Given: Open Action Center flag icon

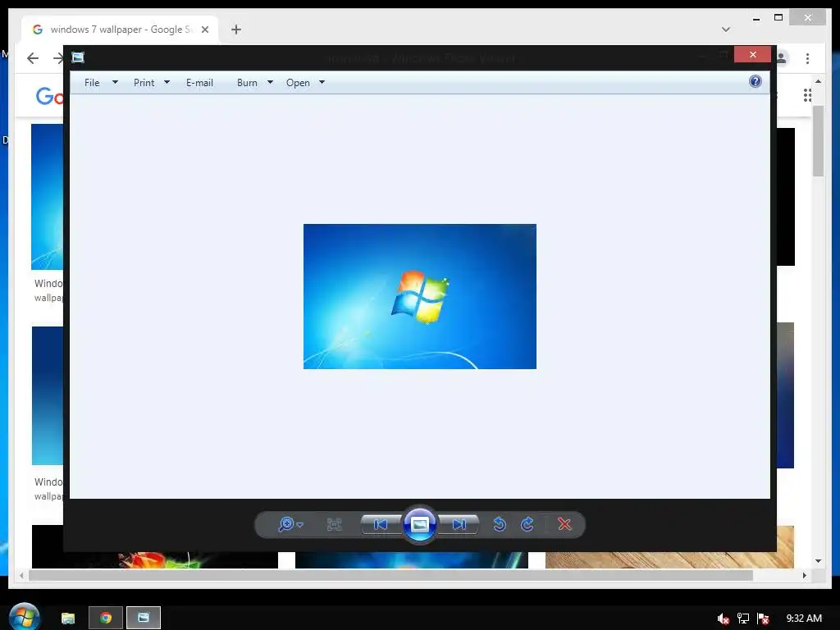Looking at the screenshot, I should (764, 619).
